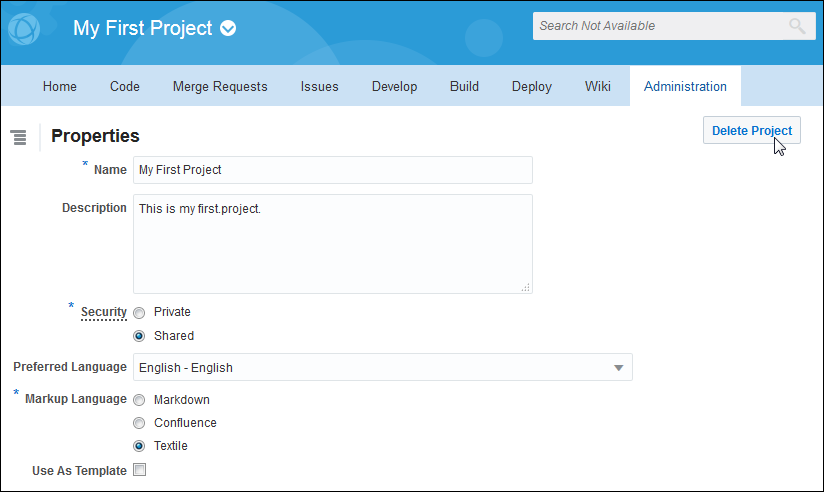Screen dimensions: 824x492
Task: Open the Build tab
Action: coord(464,86)
